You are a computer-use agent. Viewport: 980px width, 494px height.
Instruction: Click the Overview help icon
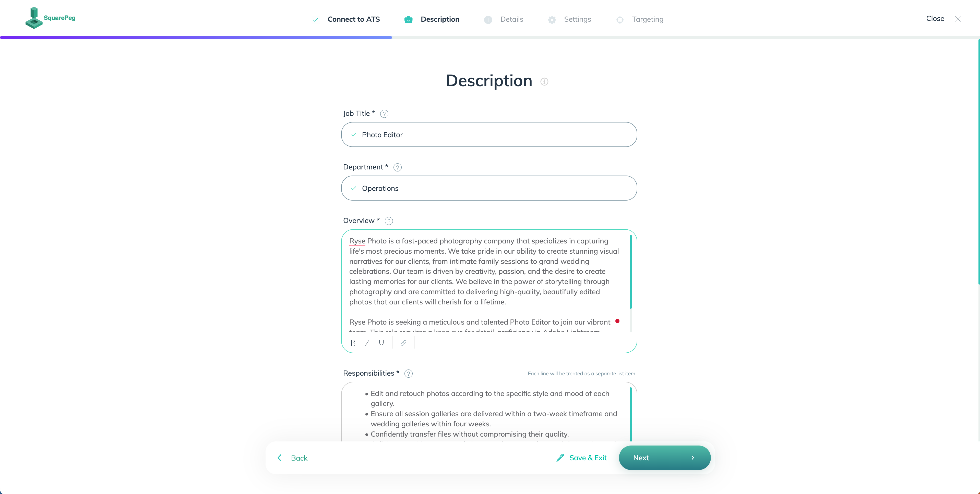389,220
